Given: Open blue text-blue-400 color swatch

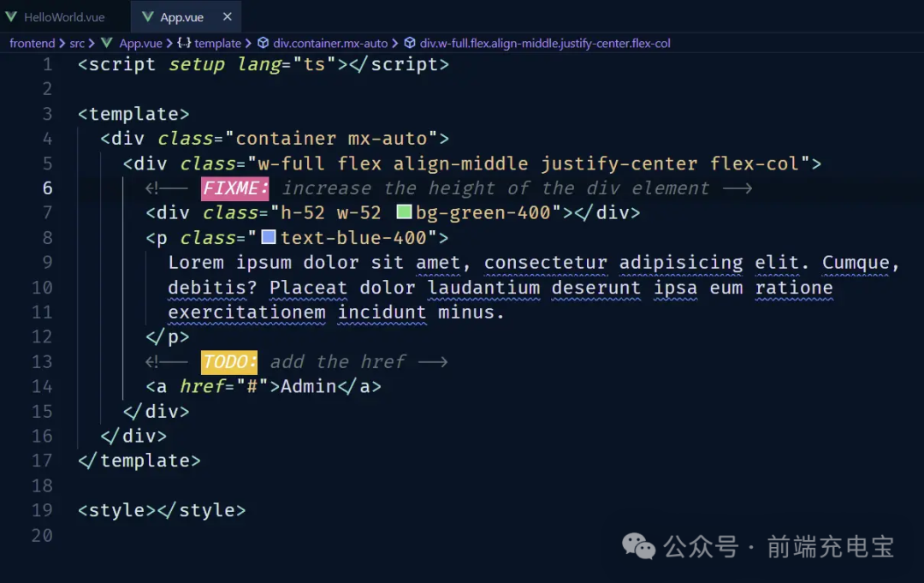Looking at the screenshot, I should (268, 237).
